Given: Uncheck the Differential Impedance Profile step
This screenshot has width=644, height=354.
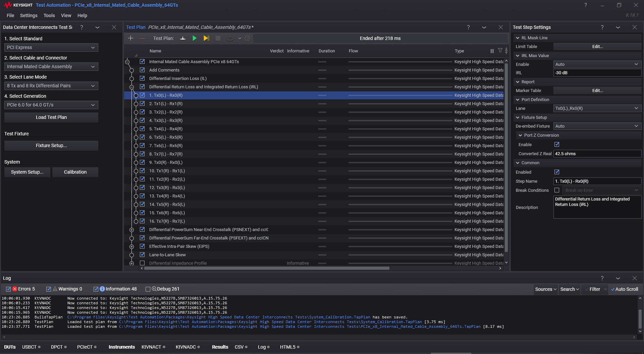Looking at the screenshot, I should [142, 263].
